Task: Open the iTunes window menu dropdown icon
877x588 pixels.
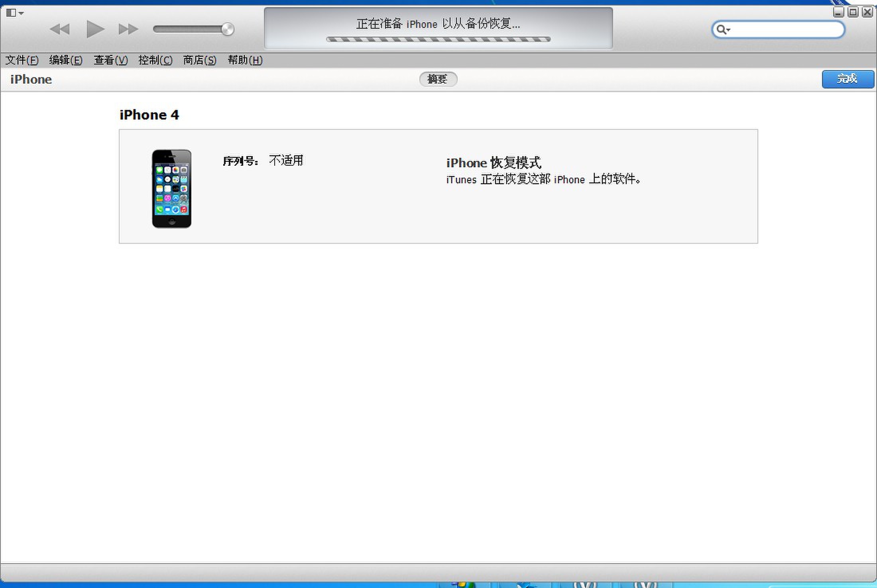Action: coord(15,13)
